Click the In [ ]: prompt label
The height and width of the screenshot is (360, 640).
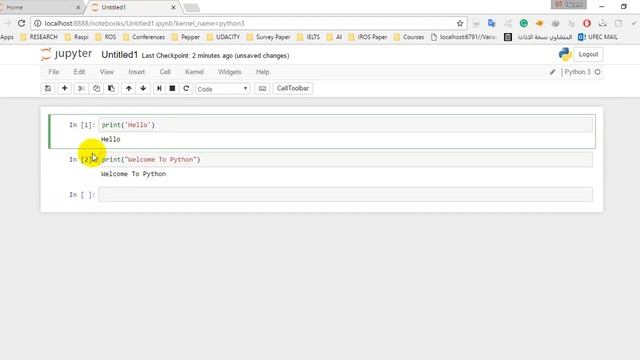click(x=82, y=195)
